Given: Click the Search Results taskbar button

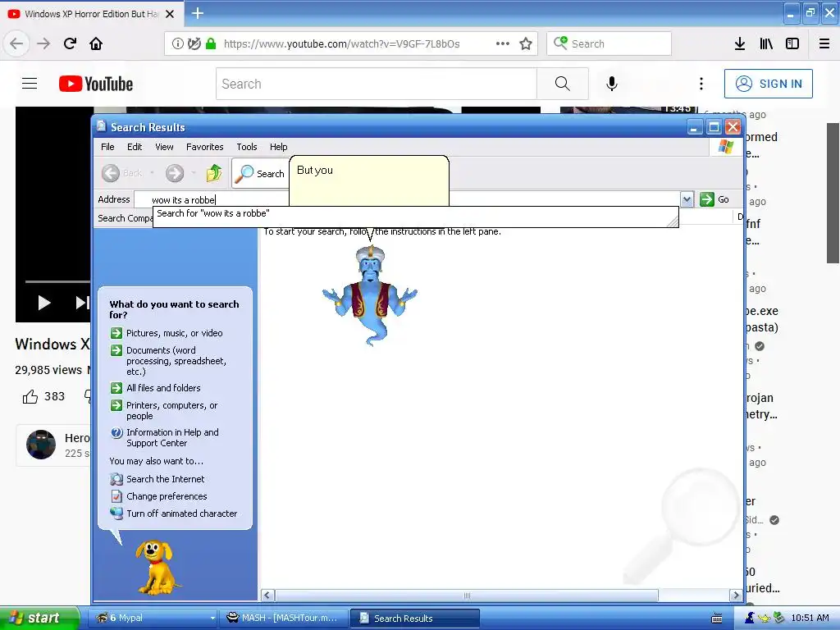Looking at the screenshot, I should tap(415, 618).
